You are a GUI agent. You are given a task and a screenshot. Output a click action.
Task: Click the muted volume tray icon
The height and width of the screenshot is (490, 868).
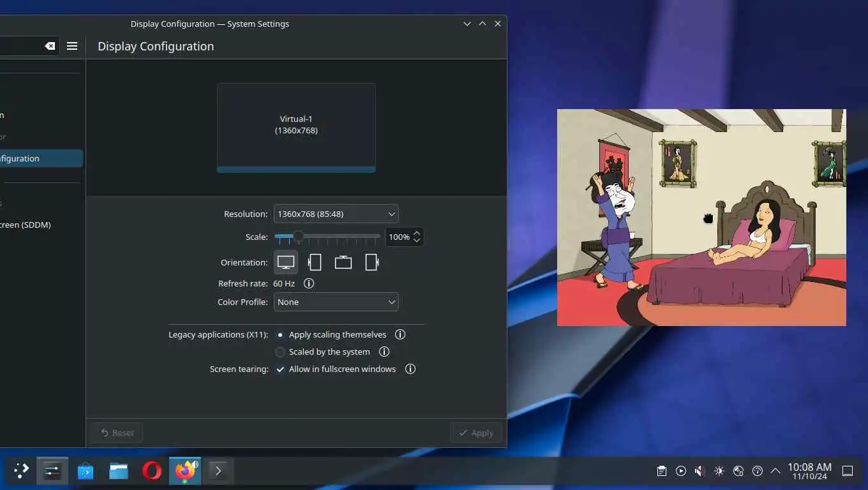pyautogui.click(x=700, y=471)
